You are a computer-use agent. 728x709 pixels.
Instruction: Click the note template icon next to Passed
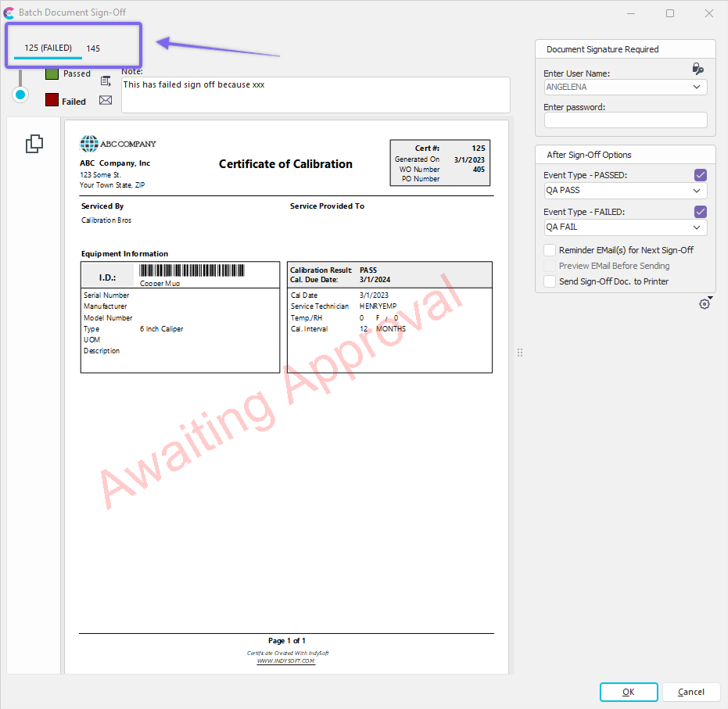pos(106,80)
